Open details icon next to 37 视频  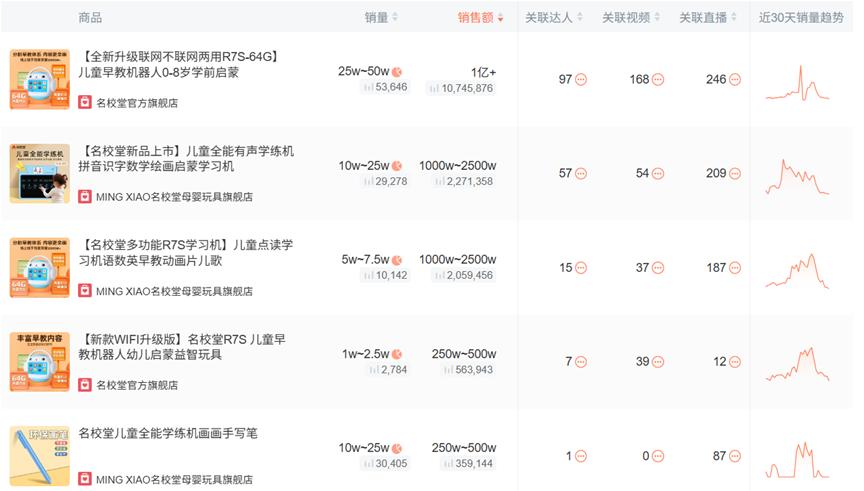click(x=658, y=268)
